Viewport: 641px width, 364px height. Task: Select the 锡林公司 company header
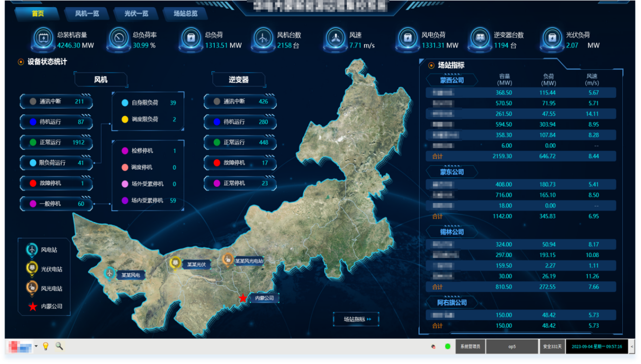click(451, 232)
